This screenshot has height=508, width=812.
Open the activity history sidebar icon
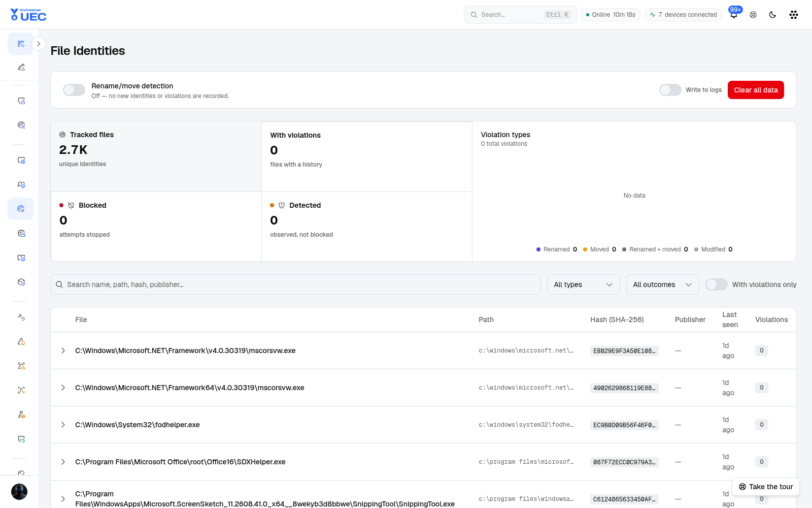21,317
